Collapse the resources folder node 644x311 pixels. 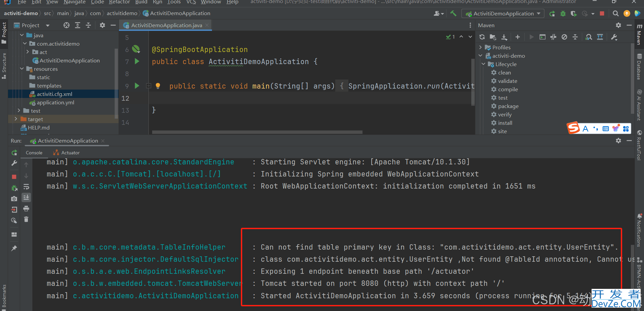22,68
